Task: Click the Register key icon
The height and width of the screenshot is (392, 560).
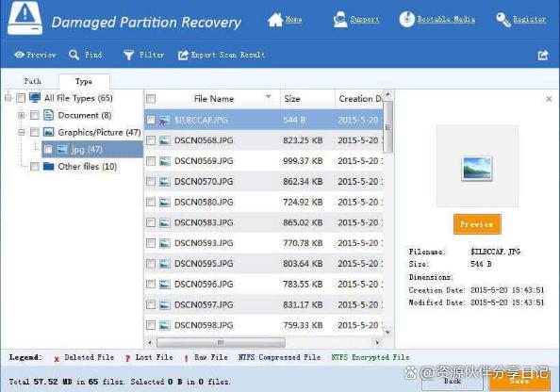Action: coord(503,20)
